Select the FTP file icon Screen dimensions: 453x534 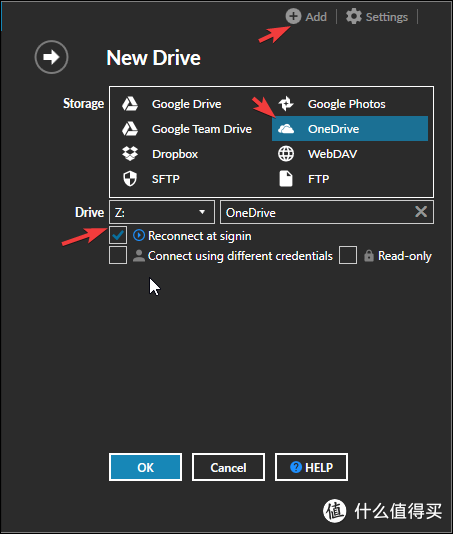click(286, 179)
